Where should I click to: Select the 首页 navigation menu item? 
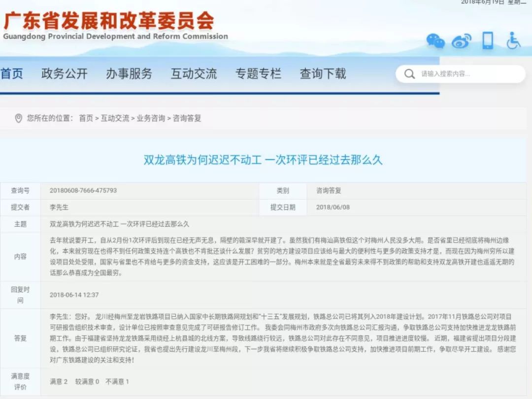coord(11,73)
